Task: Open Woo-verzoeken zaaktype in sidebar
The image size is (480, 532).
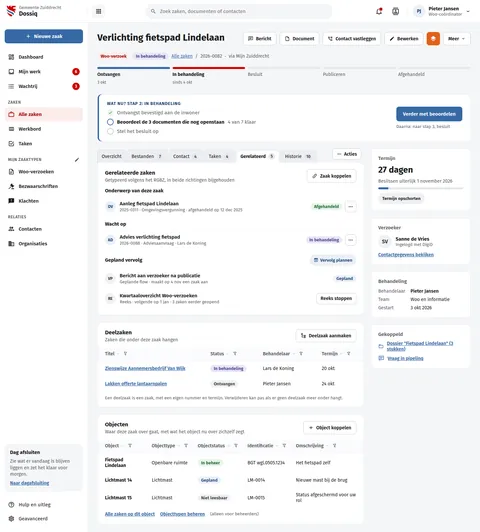Action: point(44,172)
